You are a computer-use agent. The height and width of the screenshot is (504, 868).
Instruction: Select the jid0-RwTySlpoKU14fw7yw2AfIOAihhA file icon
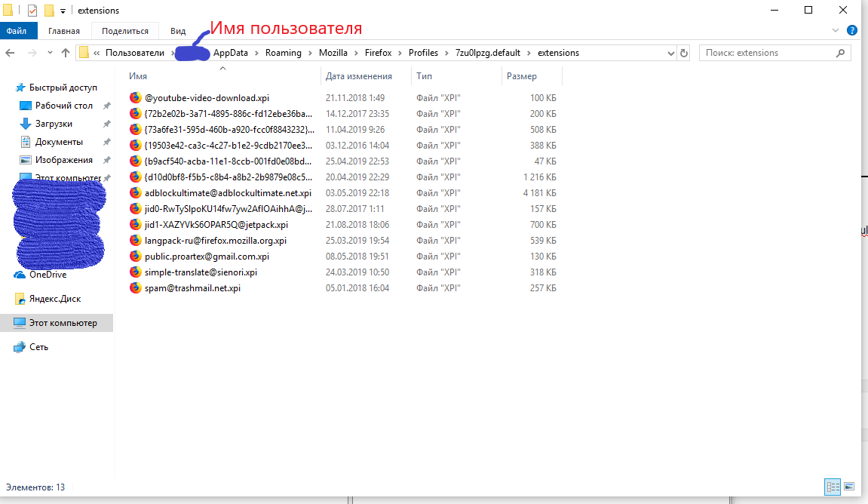coord(136,209)
